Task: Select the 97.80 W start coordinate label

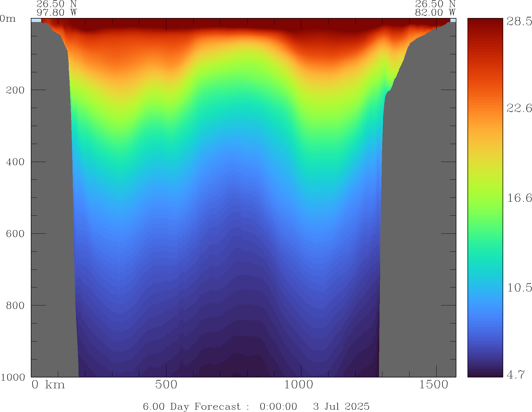Action: pyautogui.click(x=57, y=13)
